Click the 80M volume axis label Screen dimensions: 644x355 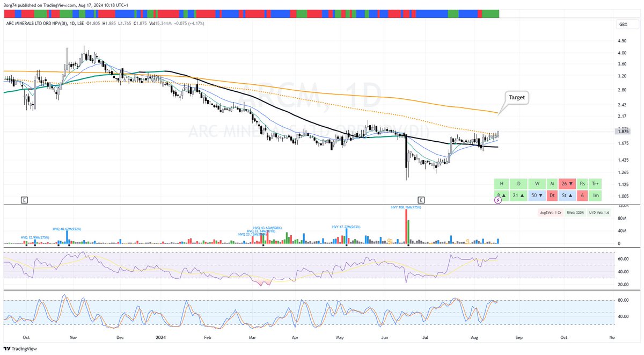(623, 218)
